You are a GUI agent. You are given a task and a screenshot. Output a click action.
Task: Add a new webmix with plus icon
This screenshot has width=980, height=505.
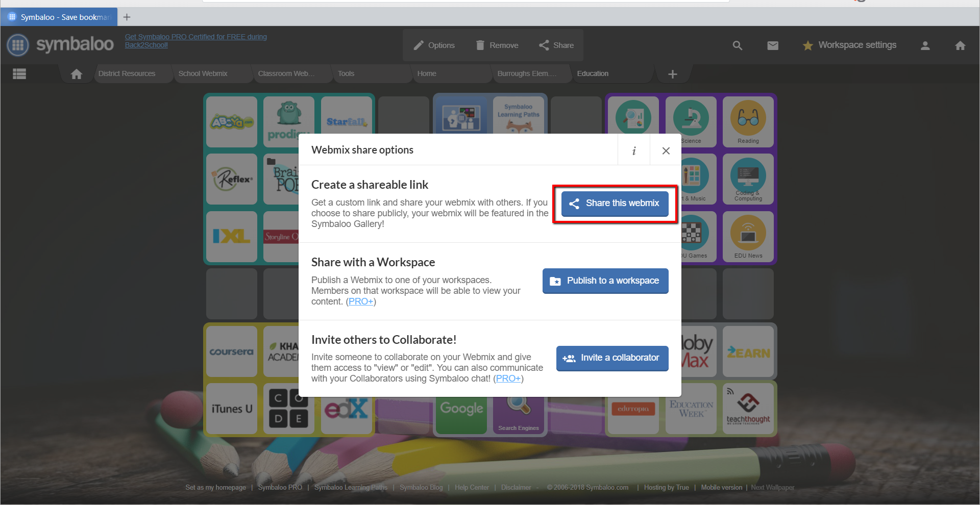tap(673, 74)
